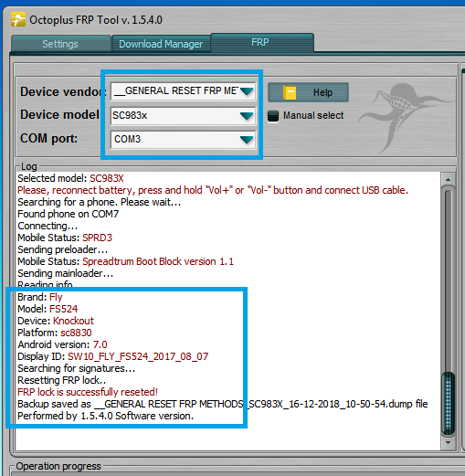465x476 pixels.
Task: Click the 'Android version: 7.0' log line
Action: pyautogui.click(x=62, y=344)
